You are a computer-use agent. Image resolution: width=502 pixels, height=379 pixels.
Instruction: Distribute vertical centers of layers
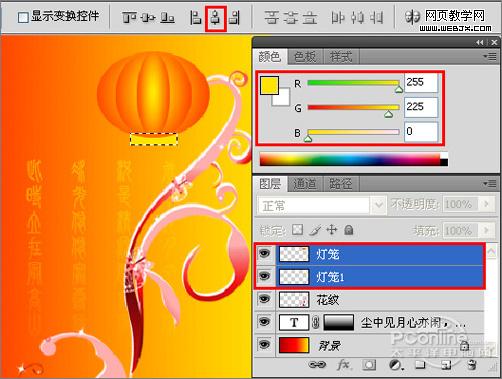[291, 17]
